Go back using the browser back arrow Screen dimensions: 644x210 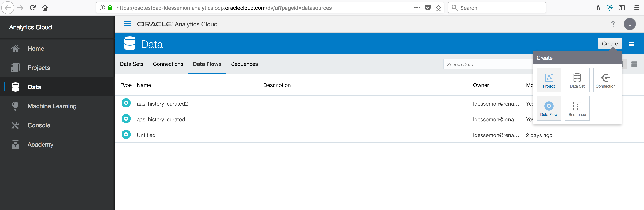pyautogui.click(x=8, y=8)
